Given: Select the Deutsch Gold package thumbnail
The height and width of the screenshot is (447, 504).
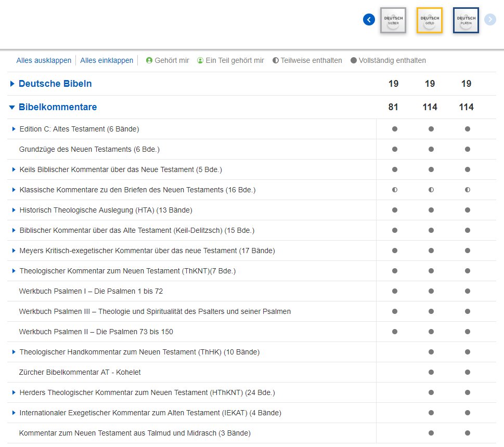Looking at the screenshot, I should click(x=430, y=20).
